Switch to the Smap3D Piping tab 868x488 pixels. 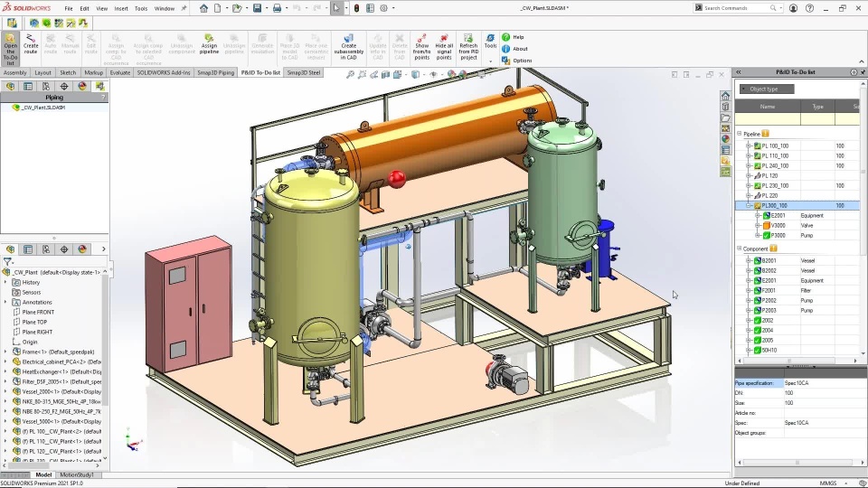point(216,72)
